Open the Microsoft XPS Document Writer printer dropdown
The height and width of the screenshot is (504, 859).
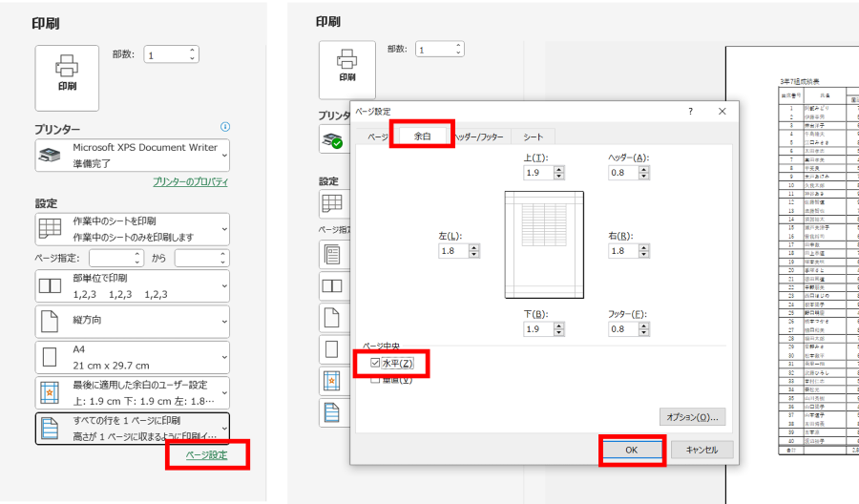[132, 156]
